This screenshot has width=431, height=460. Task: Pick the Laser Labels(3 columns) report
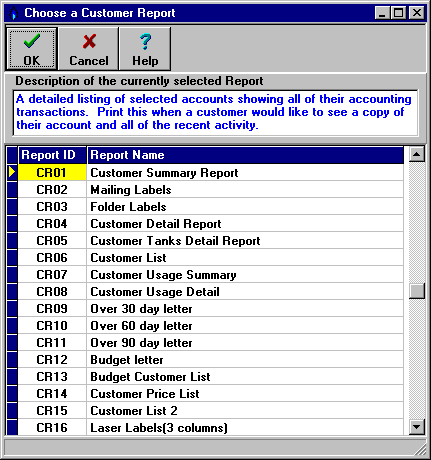211,428
